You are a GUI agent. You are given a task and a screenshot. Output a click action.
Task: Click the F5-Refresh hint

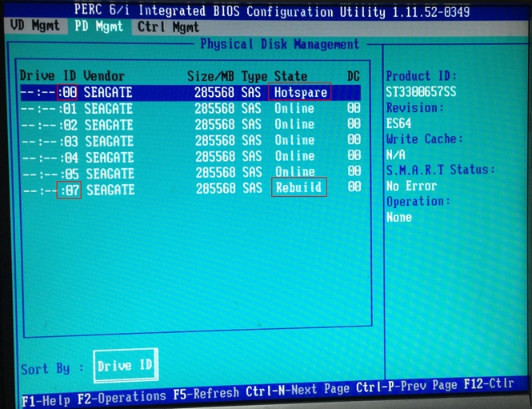coord(206,394)
